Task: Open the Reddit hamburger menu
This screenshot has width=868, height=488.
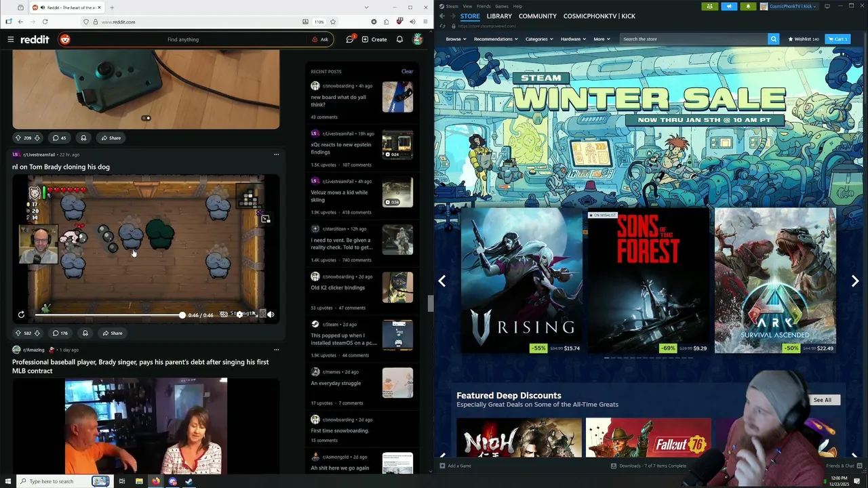Action: [x=11, y=39]
